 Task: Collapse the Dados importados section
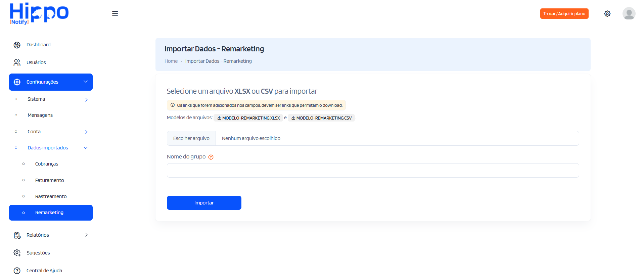tap(86, 148)
